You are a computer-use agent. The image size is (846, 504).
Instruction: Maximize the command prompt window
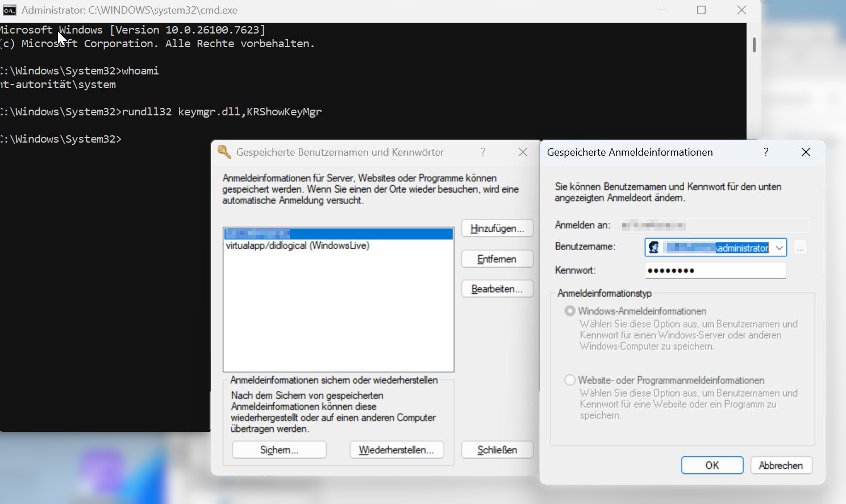701,10
